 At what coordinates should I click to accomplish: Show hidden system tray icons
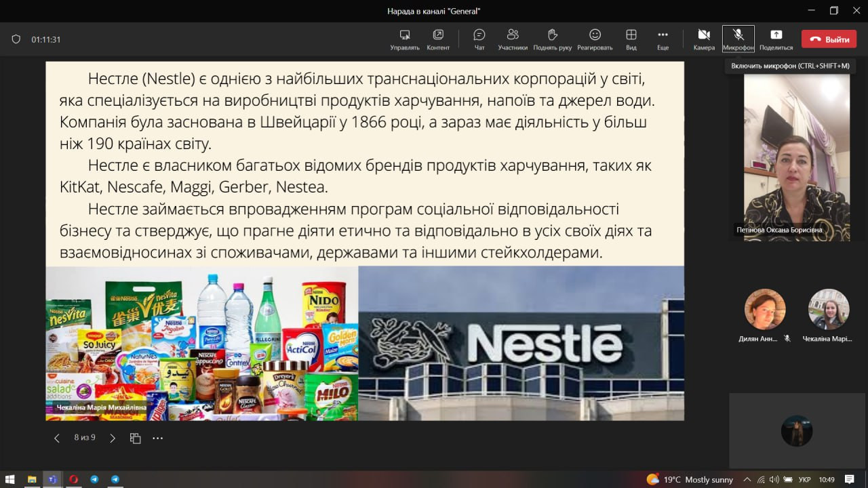[x=747, y=479]
